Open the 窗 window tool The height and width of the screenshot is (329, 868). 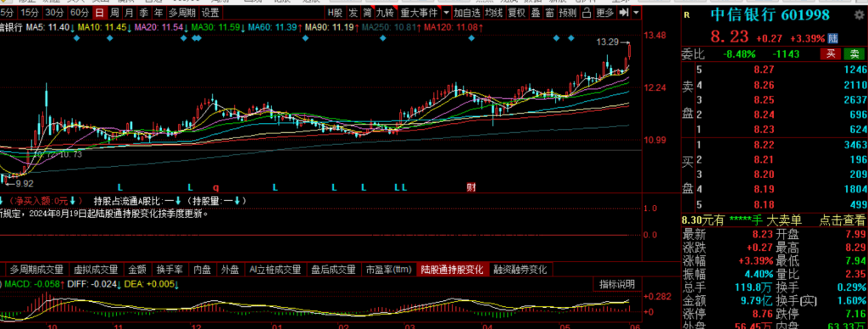[549, 12]
